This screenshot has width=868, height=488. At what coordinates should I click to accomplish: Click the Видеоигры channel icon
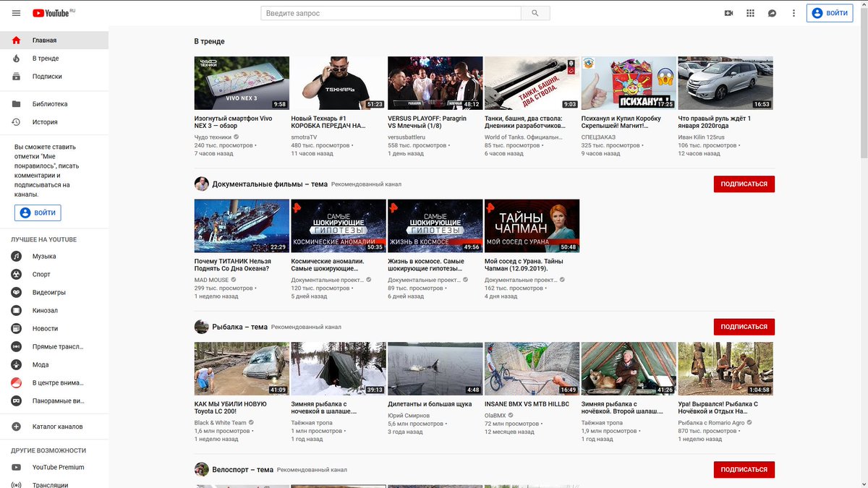click(x=16, y=293)
